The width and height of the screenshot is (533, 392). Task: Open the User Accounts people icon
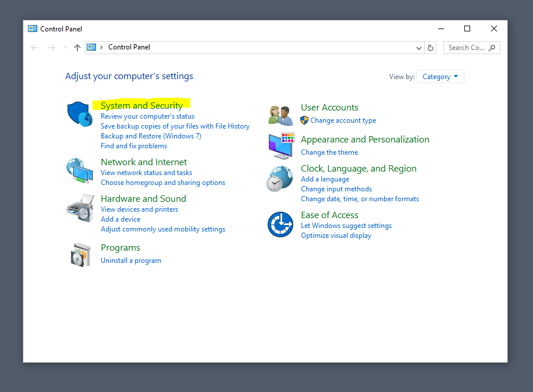[x=280, y=116]
